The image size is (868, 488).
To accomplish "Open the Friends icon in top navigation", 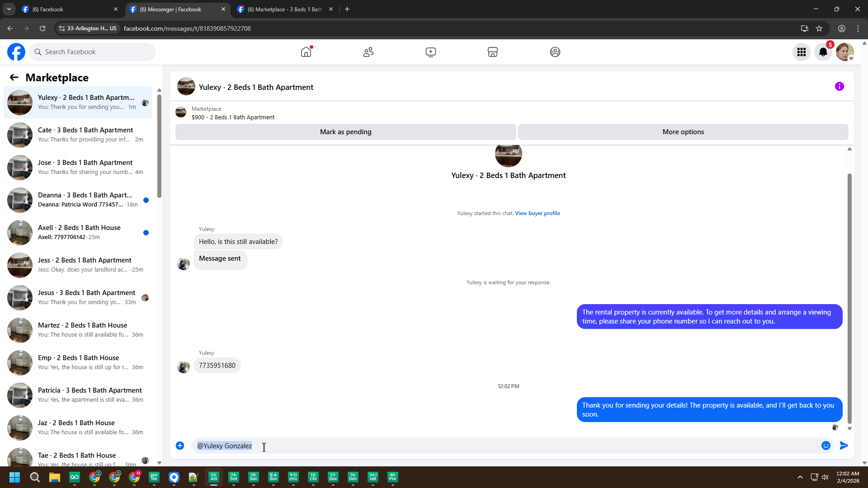I will (368, 52).
